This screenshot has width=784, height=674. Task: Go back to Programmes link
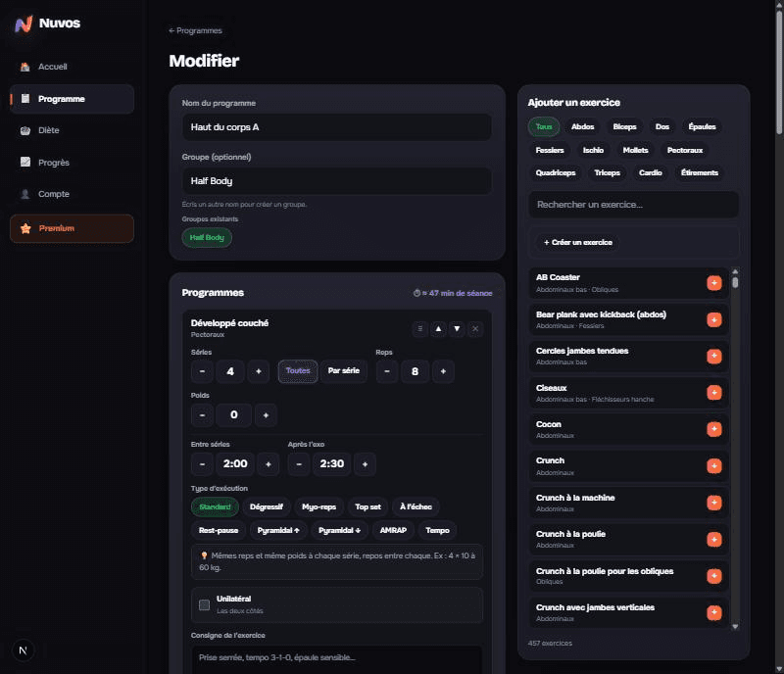tap(195, 30)
